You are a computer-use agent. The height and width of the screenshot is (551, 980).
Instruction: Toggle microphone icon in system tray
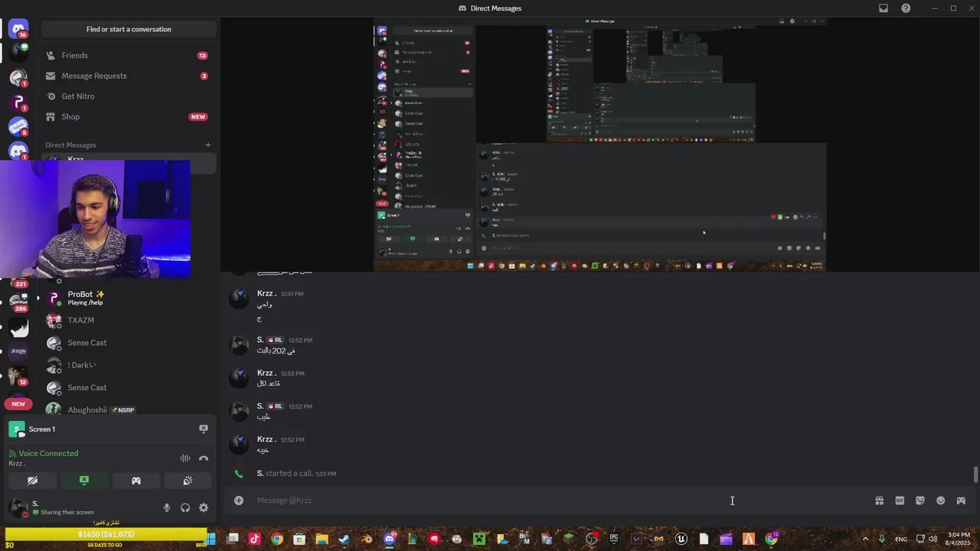[x=883, y=539]
